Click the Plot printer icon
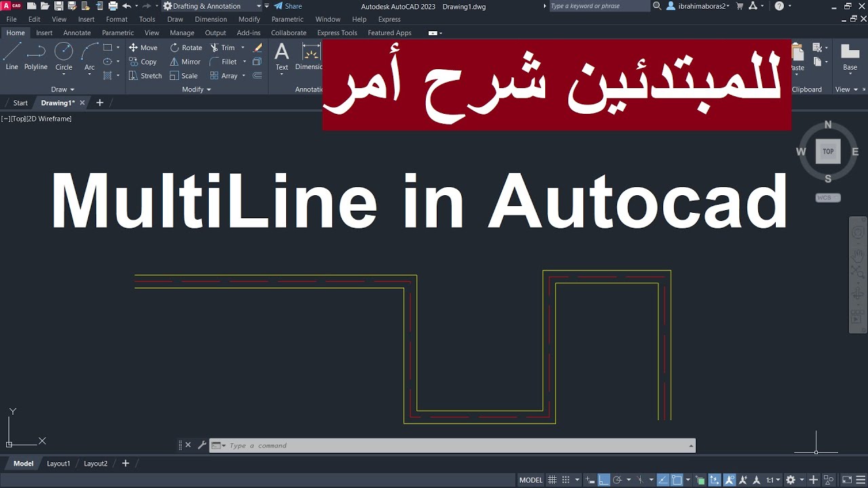The image size is (868, 488). click(x=113, y=6)
